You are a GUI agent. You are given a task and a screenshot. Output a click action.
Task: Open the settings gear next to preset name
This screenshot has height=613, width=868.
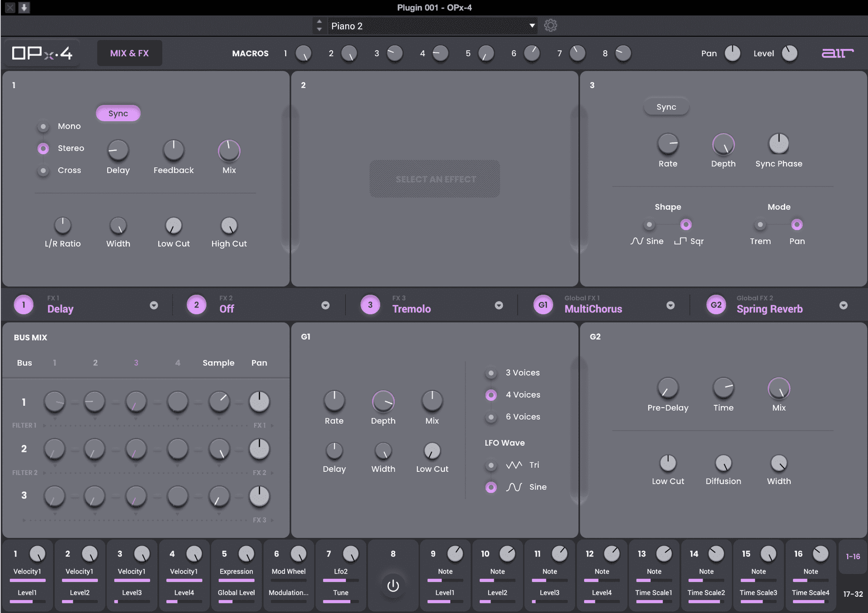pos(550,25)
